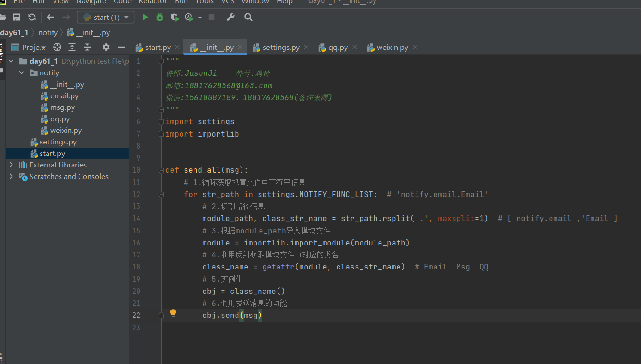
Task: Expand the External Libraries node
Action: coord(11,165)
